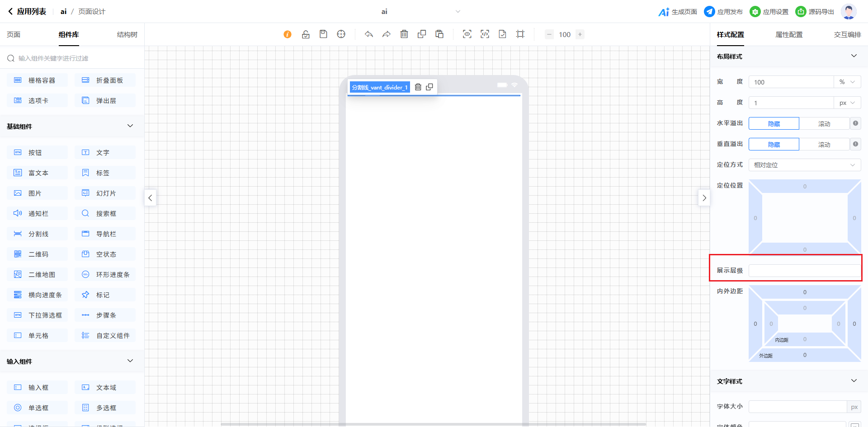Click the 源码导出 button
Image resolution: width=868 pixels, height=427 pixels.
click(815, 12)
